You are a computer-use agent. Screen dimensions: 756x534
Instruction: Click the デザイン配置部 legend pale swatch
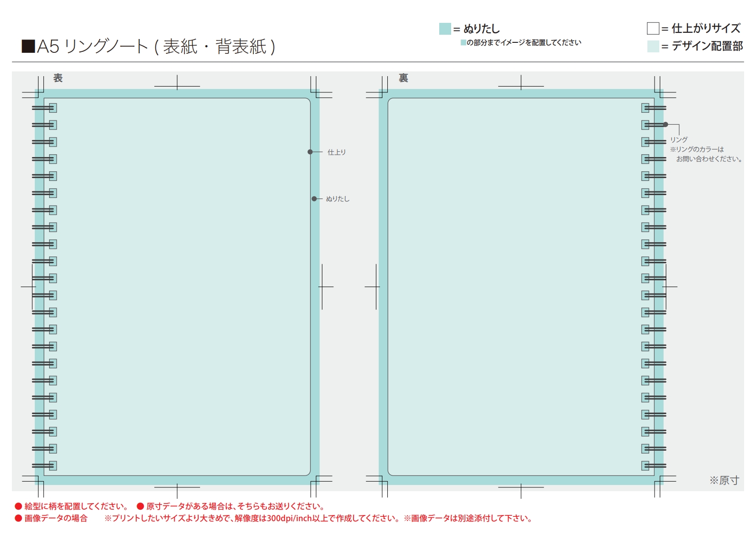pos(653,47)
